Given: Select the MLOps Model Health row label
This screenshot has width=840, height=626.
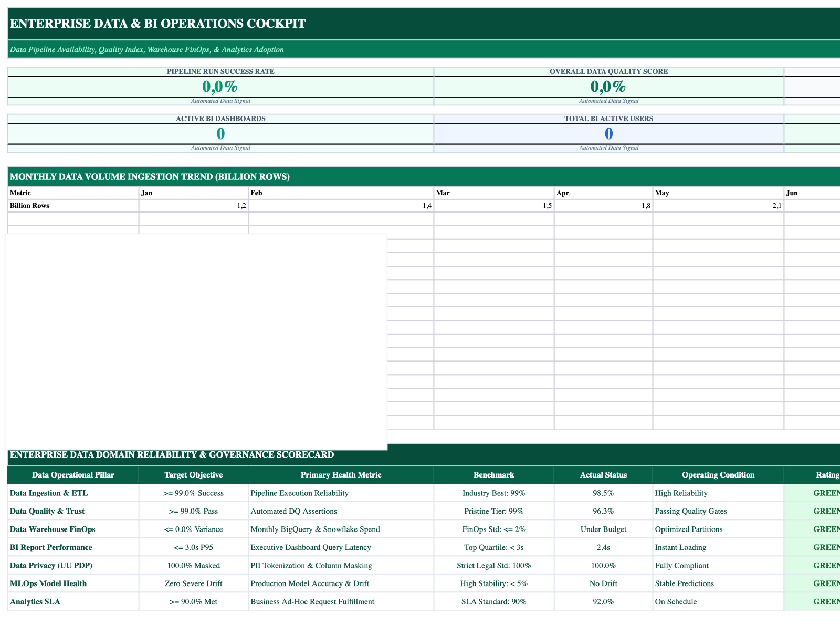Looking at the screenshot, I should [x=73, y=583].
